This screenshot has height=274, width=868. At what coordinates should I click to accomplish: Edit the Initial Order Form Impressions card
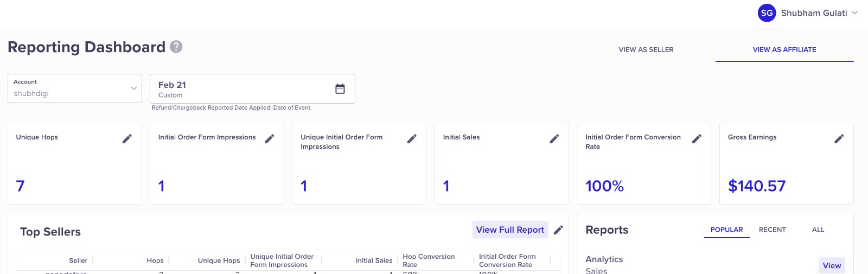click(x=270, y=139)
